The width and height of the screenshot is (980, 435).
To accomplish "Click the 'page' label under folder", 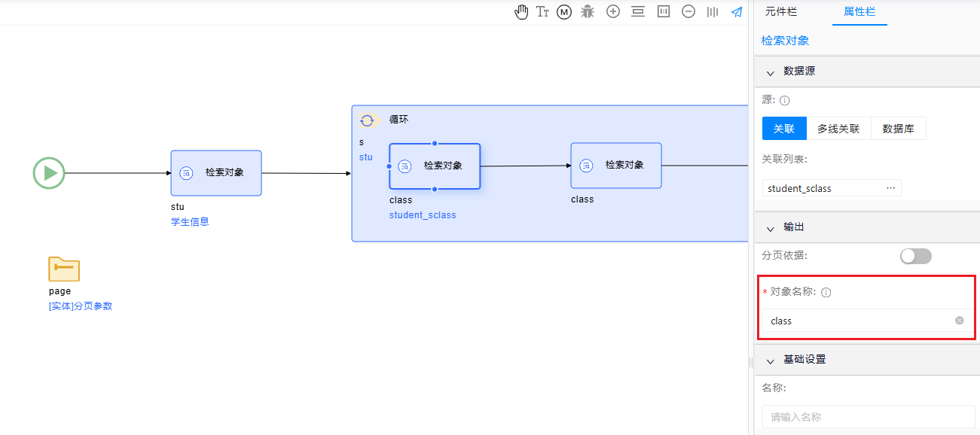I will pyautogui.click(x=60, y=291).
